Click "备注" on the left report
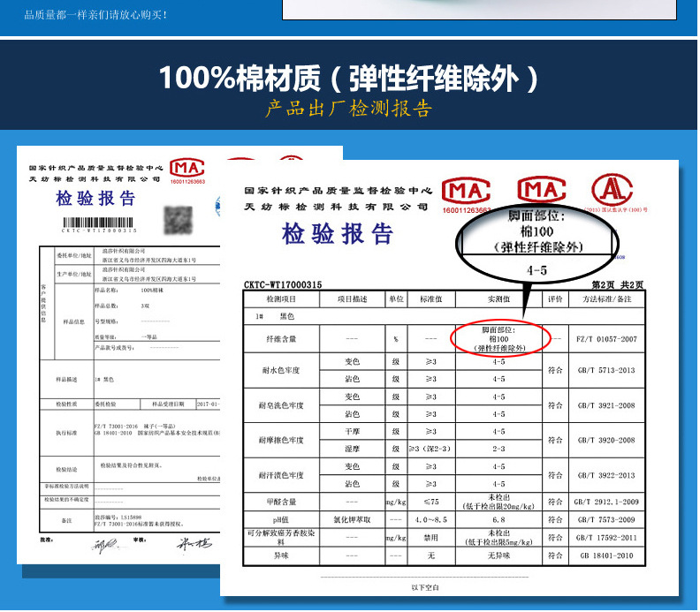This screenshot has height=612, width=700. pos(66,520)
